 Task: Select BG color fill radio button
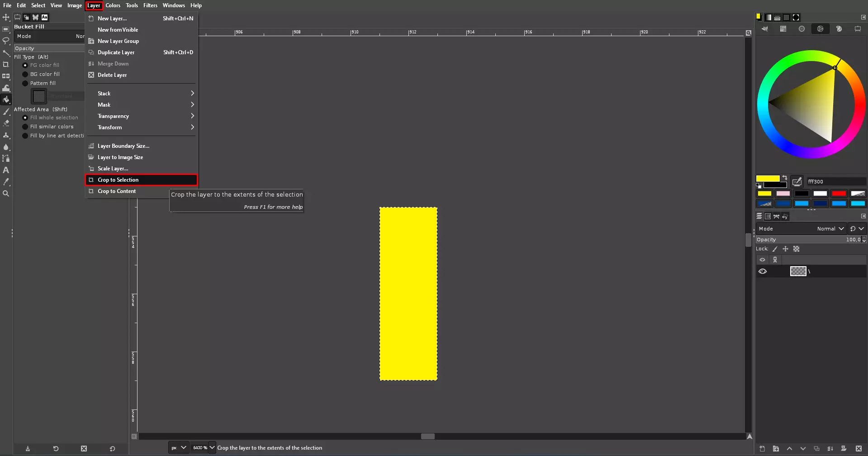[25, 74]
